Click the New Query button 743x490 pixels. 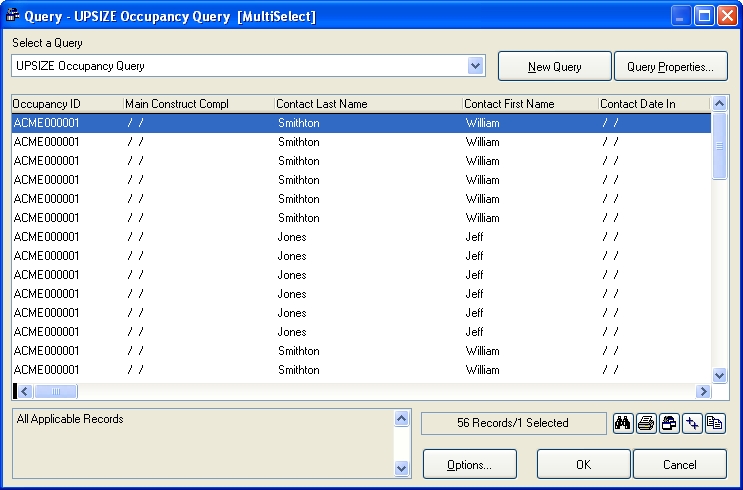point(554,67)
